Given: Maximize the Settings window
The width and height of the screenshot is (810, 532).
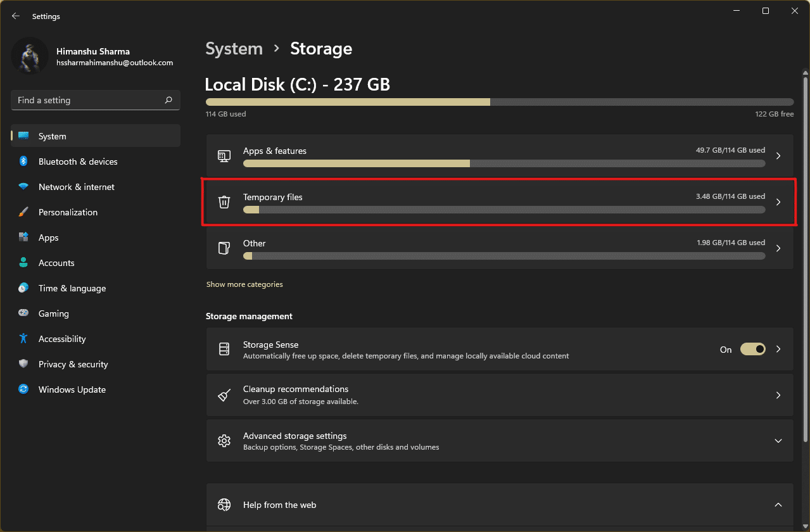Looking at the screenshot, I should pos(766,11).
